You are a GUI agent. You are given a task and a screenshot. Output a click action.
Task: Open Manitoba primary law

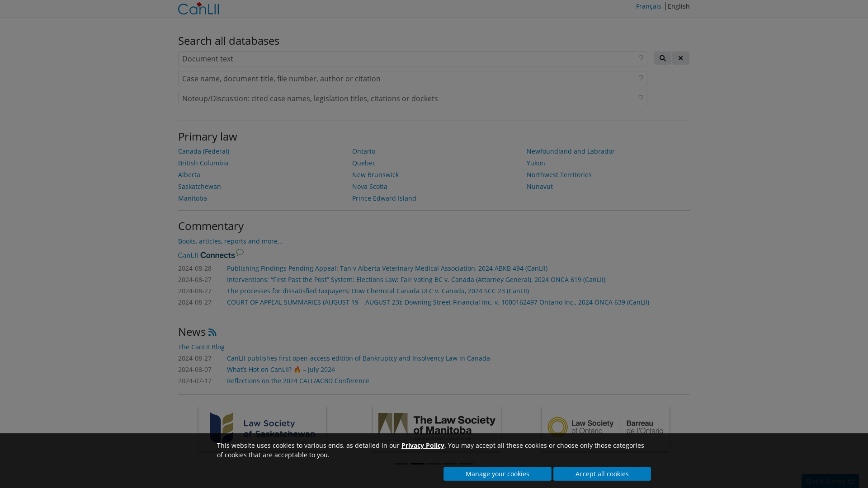193,198
